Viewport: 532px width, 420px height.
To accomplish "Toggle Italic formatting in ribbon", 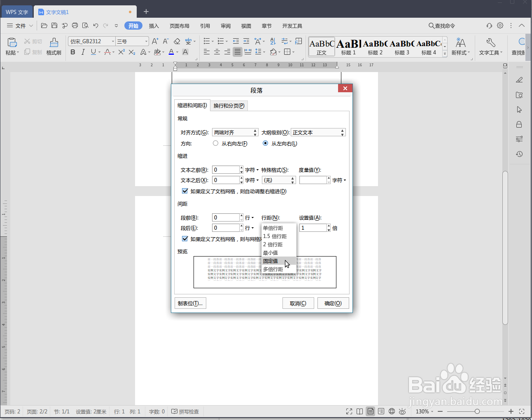I will (83, 52).
